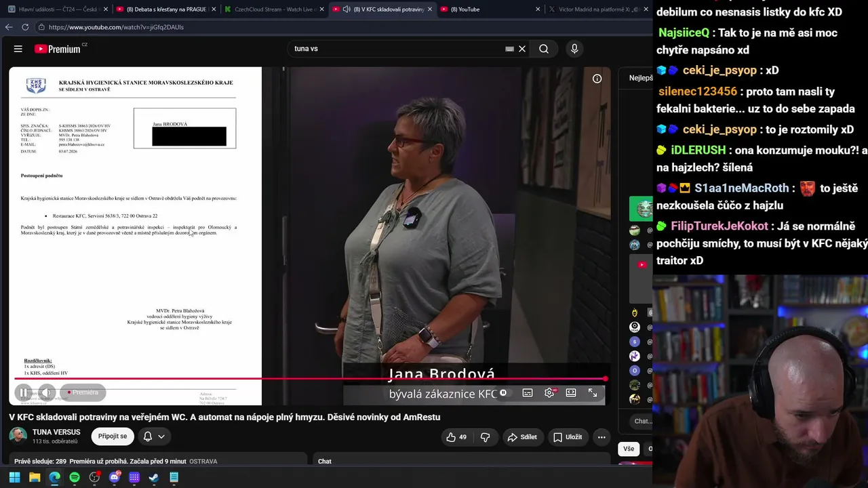Screen dimensions: 868x488
Task: Switch to Debata s křesťany tab
Action: [x=165, y=9]
